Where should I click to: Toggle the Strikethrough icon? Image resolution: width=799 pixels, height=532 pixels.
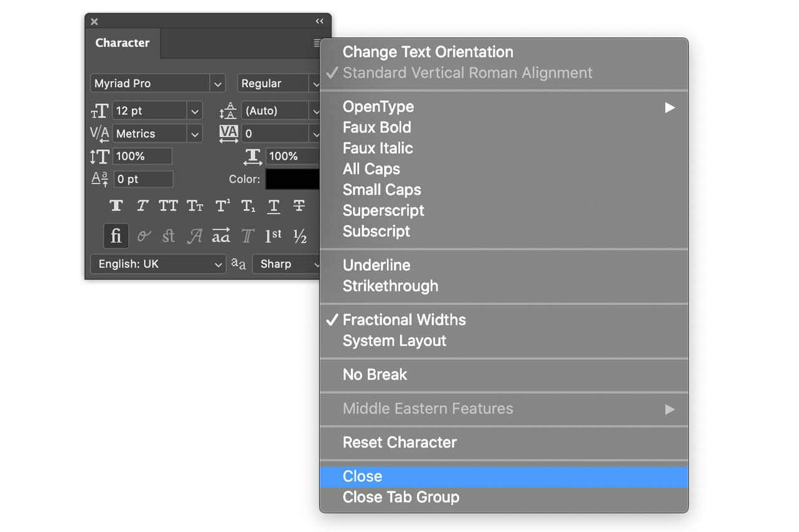(x=300, y=205)
